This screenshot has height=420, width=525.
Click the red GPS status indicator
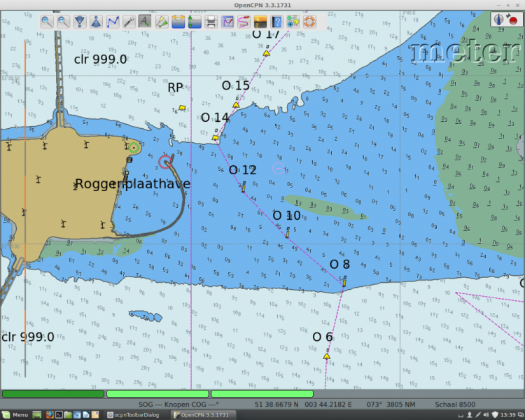point(513,20)
